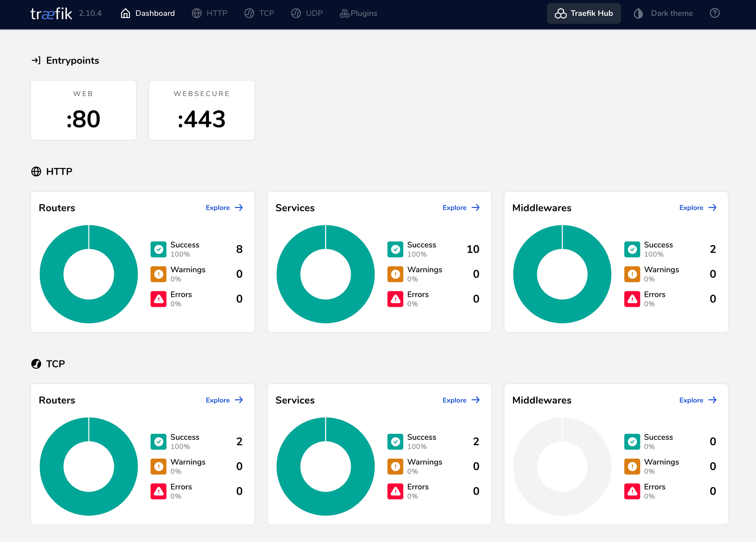Click the WEBSECURE :443 entrypoint card
The width and height of the screenshot is (756, 542).
201,110
